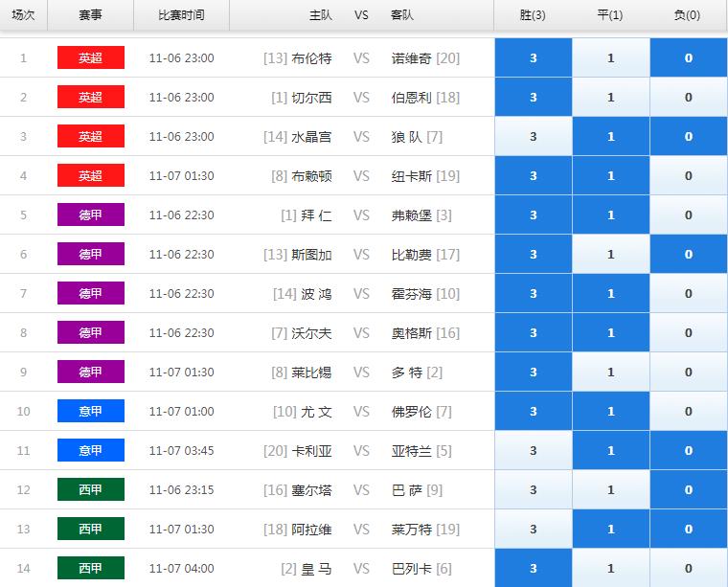Open home team 沃尔夫
Screen dimensions: 728x587
[x=311, y=332]
